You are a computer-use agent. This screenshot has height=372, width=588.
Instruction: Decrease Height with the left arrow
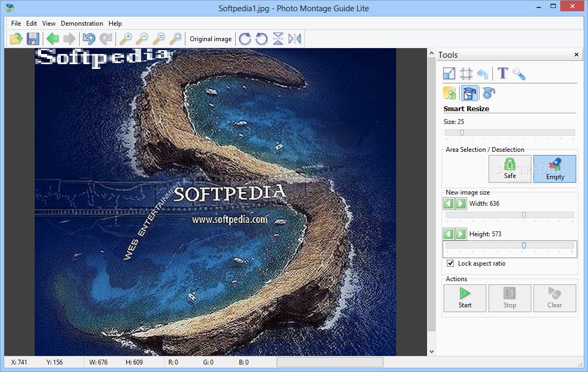[448, 234]
